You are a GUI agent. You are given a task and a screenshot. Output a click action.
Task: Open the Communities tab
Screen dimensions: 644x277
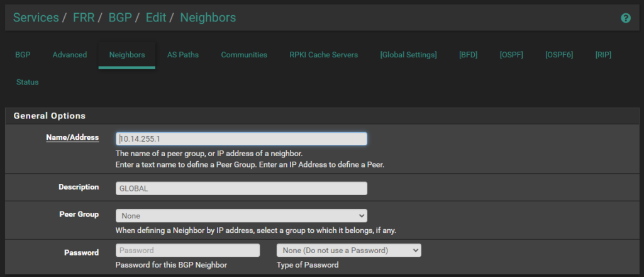point(244,55)
